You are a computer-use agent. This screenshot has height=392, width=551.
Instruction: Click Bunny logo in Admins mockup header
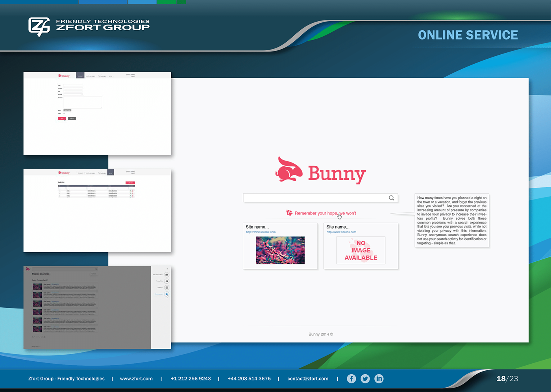[x=63, y=173]
